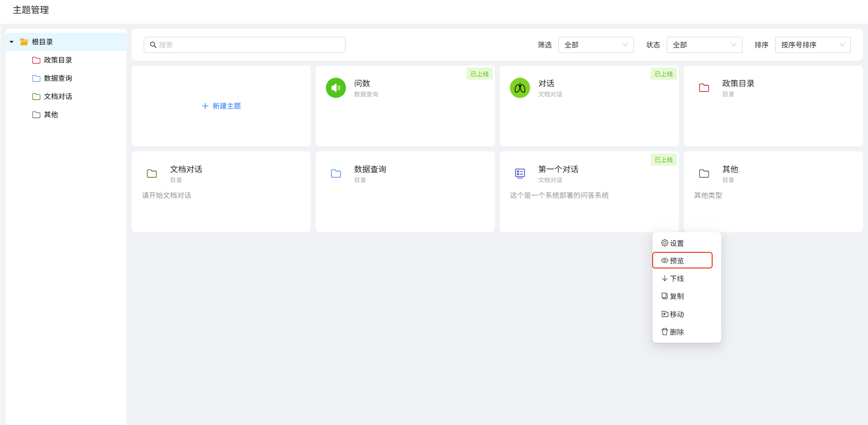Click the green folder icon on 文档对话 card

[152, 174]
